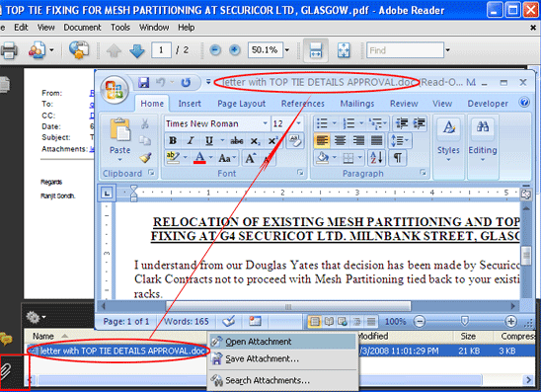Viewport: 541px width, 392px height.
Task: Toggle Italic formatting
Action: tap(191, 141)
